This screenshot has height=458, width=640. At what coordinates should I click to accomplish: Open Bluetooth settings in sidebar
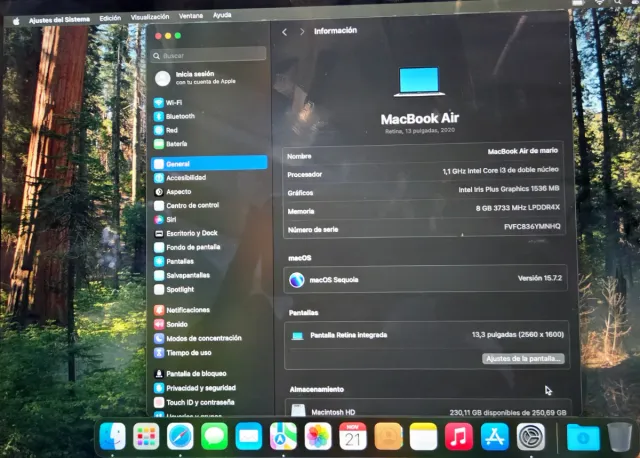(x=174, y=116)
